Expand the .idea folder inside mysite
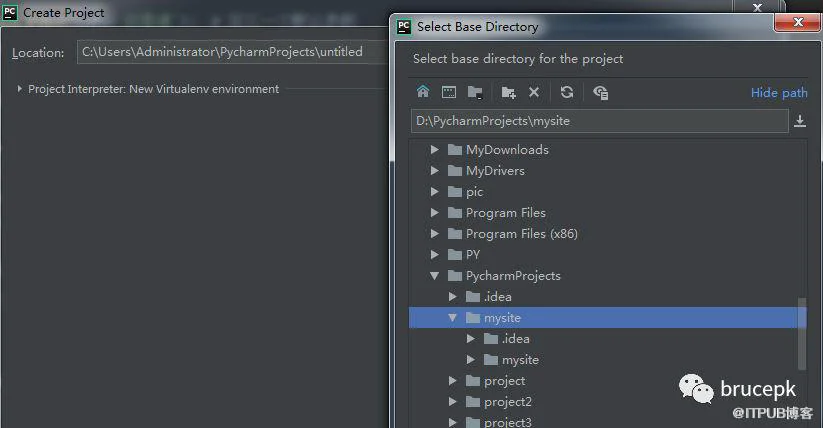 [x=470, y=339]
